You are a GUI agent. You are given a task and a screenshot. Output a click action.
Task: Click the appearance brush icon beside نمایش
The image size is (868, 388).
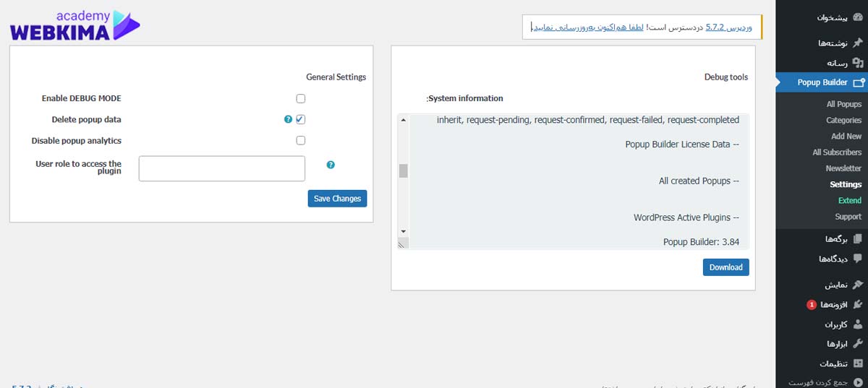coord(857,285)
